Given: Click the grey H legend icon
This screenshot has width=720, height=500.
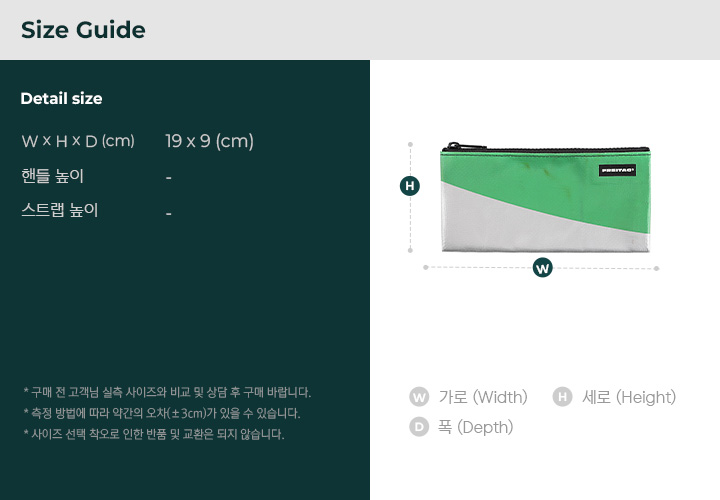Looking at the screenshot, I should [562, 397].
